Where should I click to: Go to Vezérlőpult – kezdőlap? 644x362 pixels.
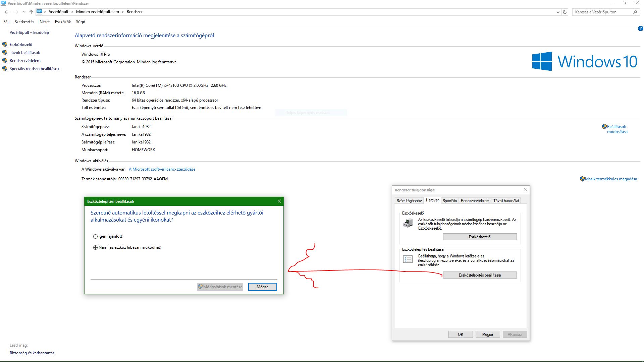29,33
